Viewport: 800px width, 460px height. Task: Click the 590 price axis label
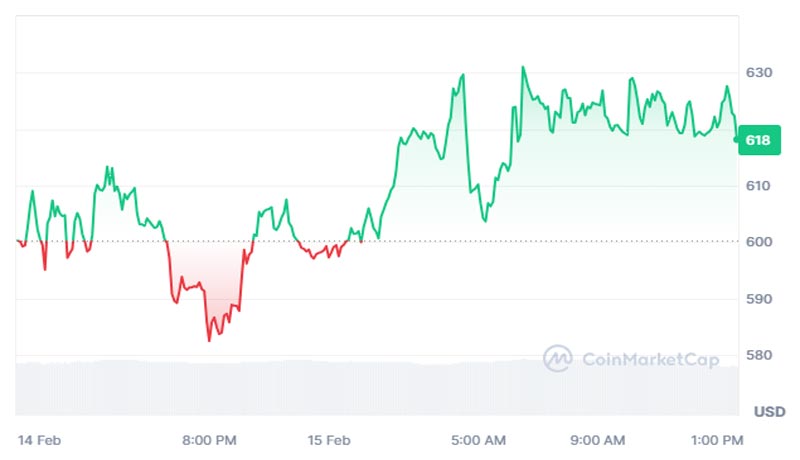pyautogui.click(x=759, y=299)
